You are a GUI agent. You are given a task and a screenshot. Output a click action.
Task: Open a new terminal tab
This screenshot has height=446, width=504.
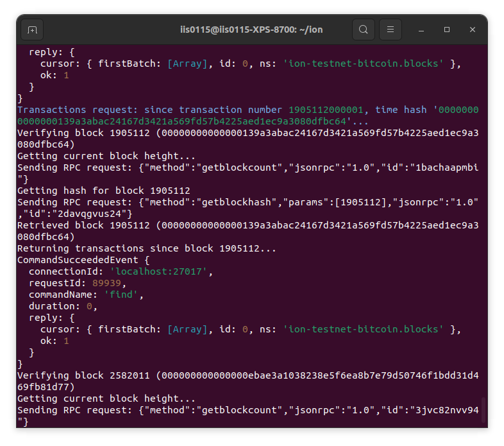tap(32, 30)
